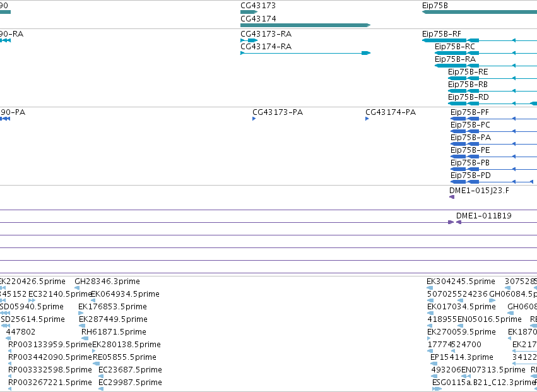Click the CG43174-RA transcript intron line
Viewport: 537px width, 392px height.
click(303, 53)
